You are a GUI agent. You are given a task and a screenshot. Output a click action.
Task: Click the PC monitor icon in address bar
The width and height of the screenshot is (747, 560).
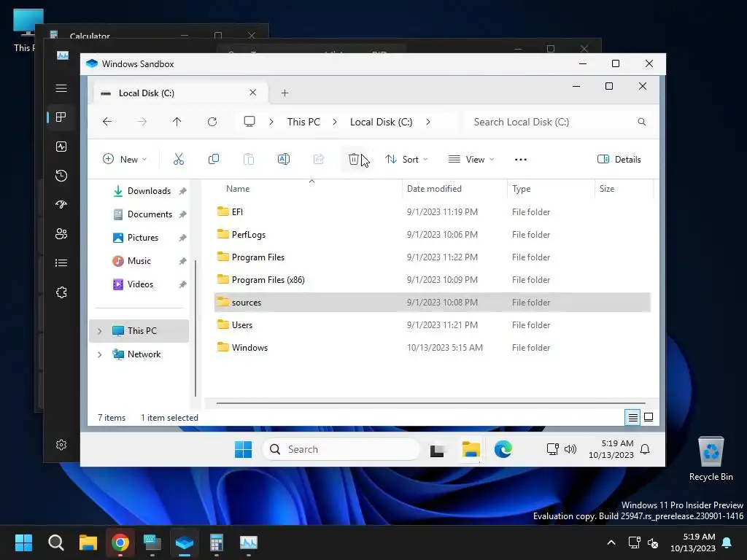(249, 122)
